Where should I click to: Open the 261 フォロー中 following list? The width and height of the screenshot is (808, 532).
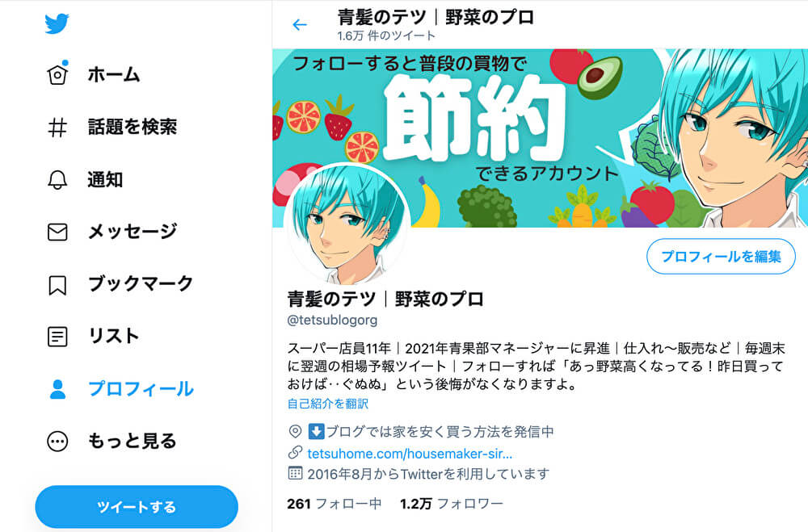[334, 504]
